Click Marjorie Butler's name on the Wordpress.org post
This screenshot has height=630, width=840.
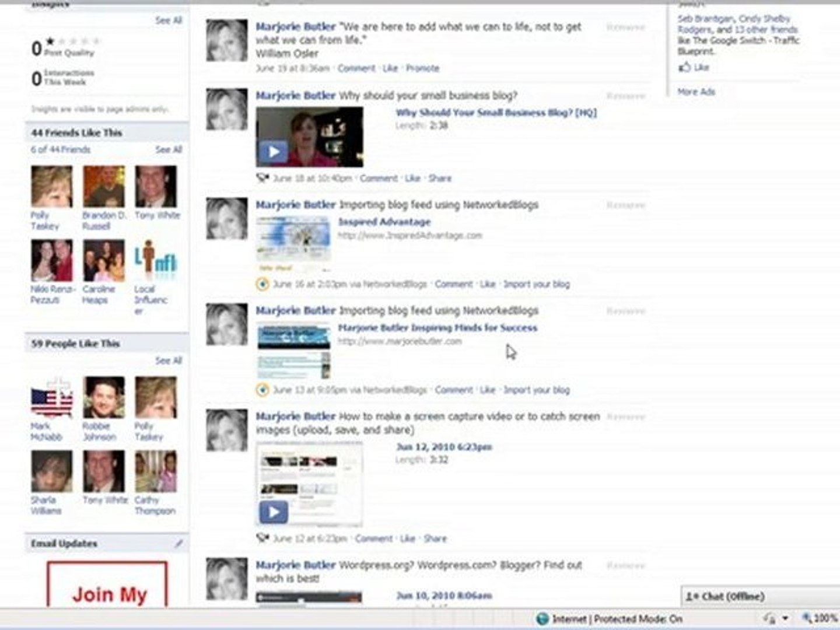coord(295,565)
